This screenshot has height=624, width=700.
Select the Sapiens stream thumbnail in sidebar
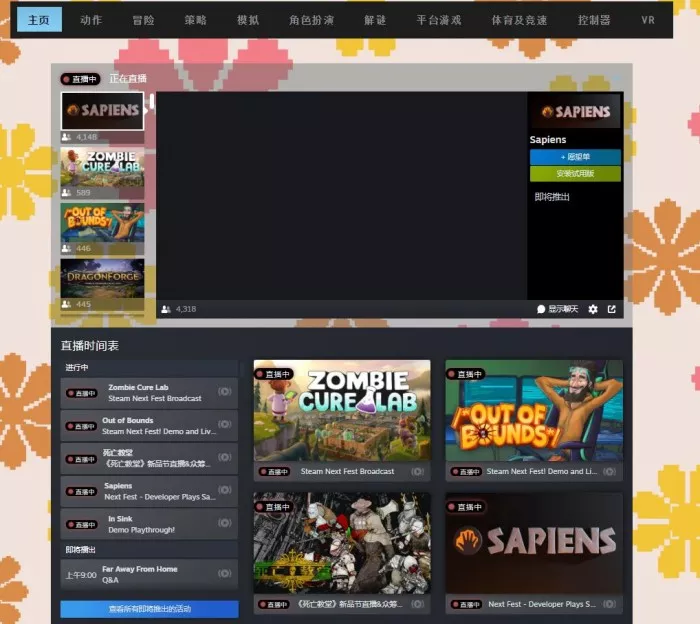tap(102, 111)
